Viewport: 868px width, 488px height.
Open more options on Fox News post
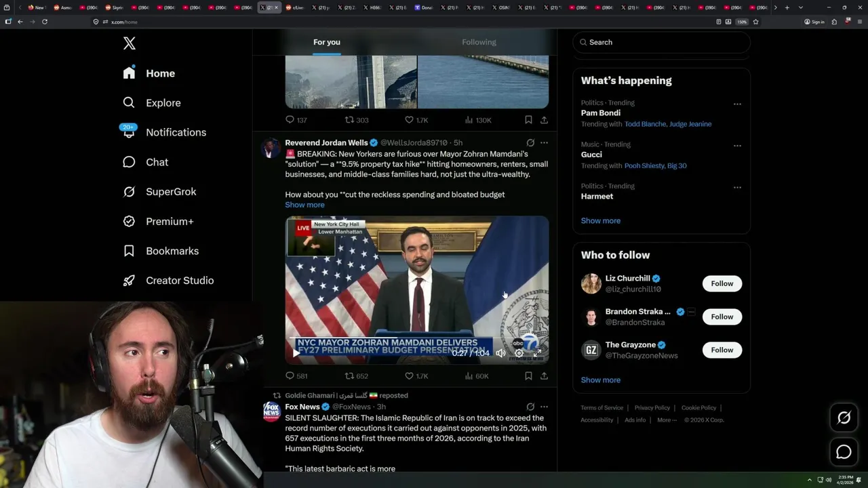(544, 407)
